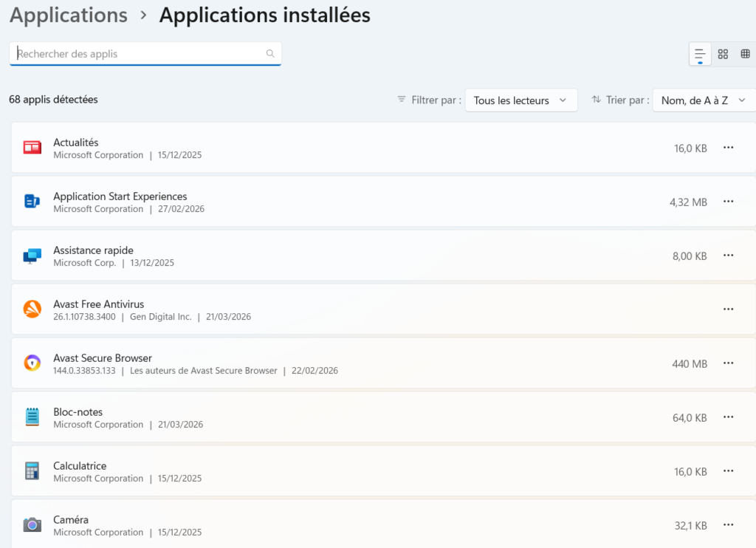Click the Calculatrice app icon
756x548 pixels.
(x=32, y=470)
